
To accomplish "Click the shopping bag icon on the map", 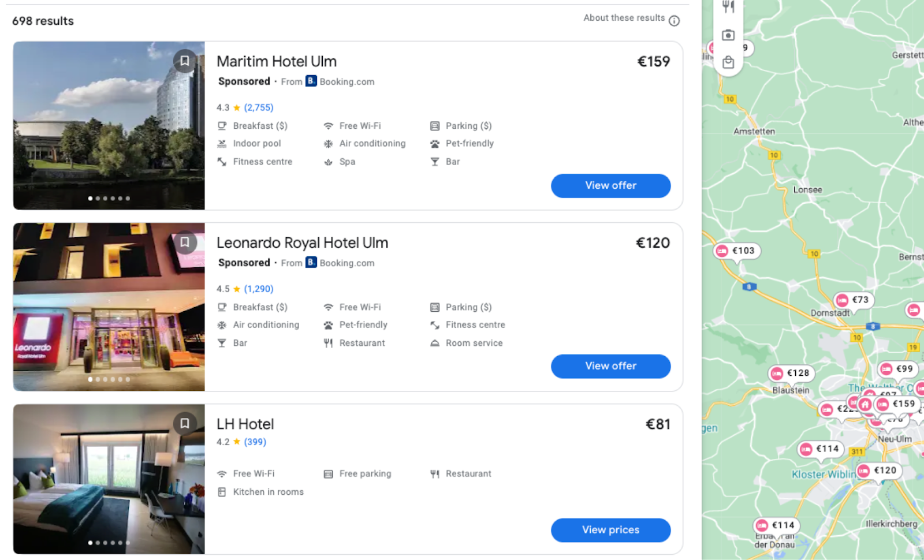I will point(728,62).
